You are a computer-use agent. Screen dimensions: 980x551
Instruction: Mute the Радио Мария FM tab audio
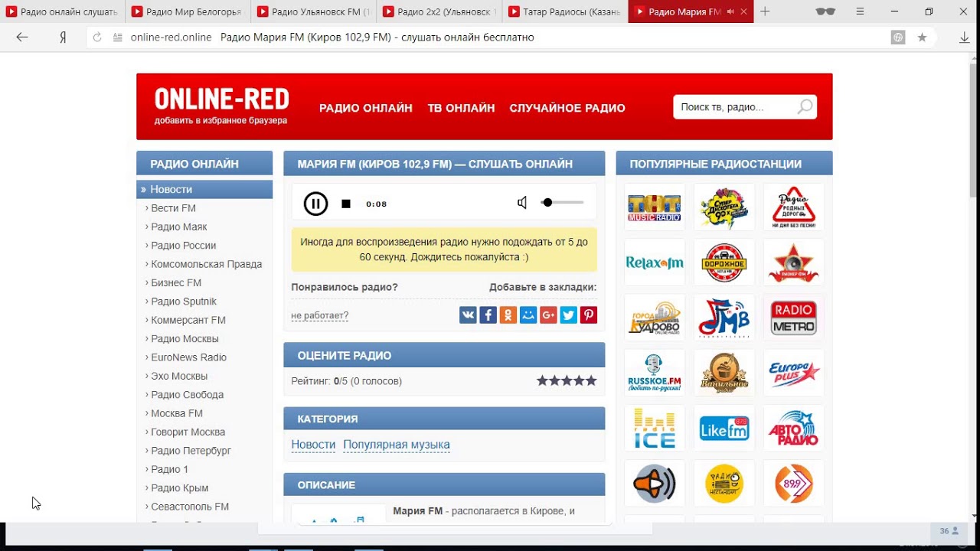[x=730, y=11]
